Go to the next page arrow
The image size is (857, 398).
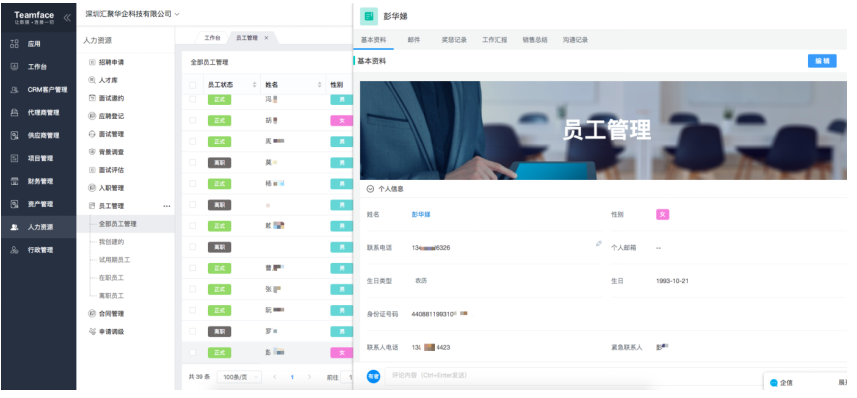[x=309, y=377]
